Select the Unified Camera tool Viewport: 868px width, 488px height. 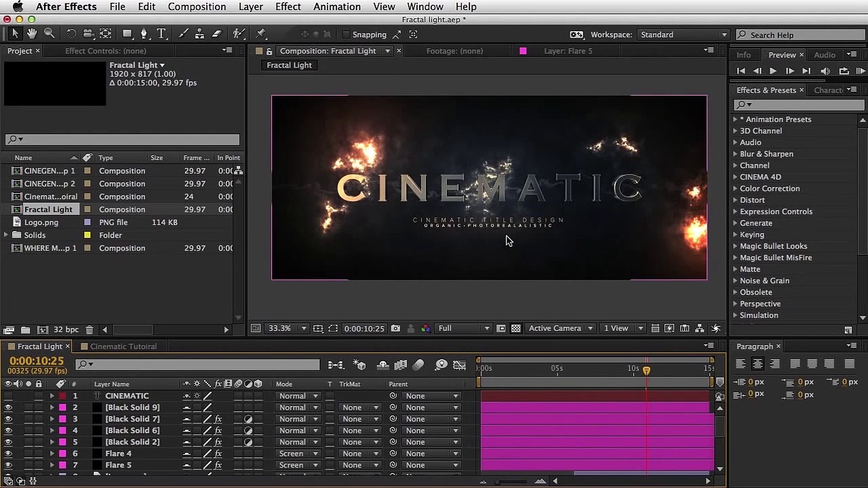tap(88, 33)
